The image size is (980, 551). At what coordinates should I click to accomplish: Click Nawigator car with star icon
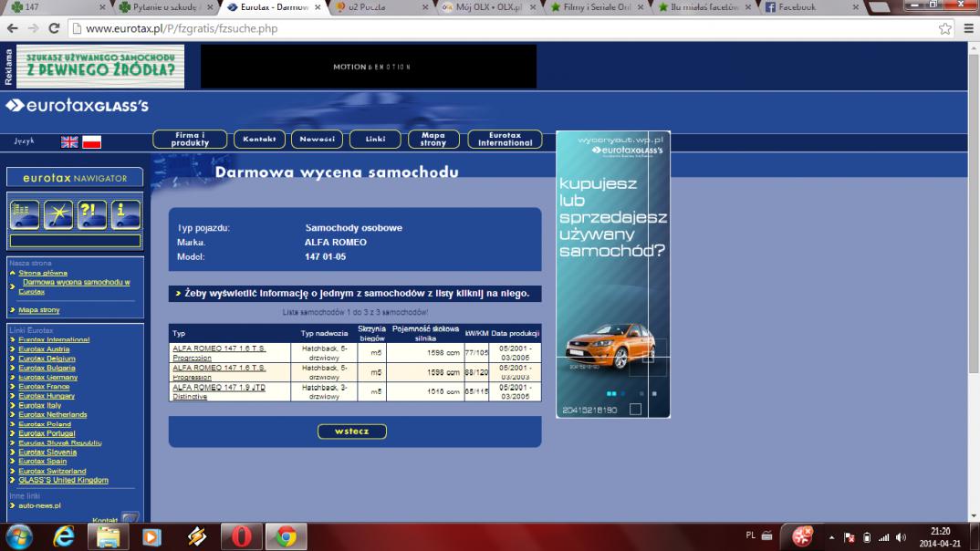pos(58,215)
